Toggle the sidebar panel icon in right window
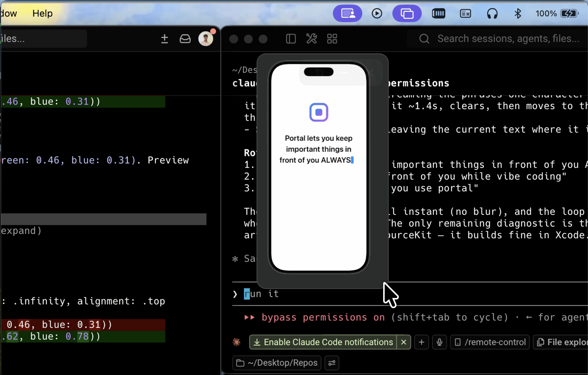The height and width of the screenshot is (375, 588). point(290,39)
